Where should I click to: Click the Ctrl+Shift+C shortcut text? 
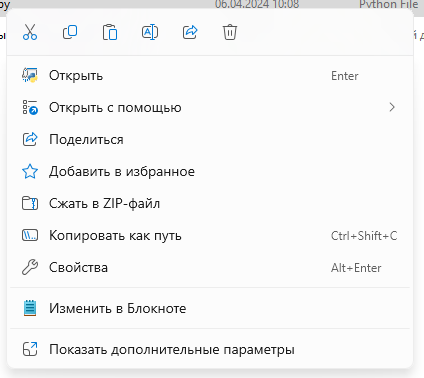[x=364, y=236]
